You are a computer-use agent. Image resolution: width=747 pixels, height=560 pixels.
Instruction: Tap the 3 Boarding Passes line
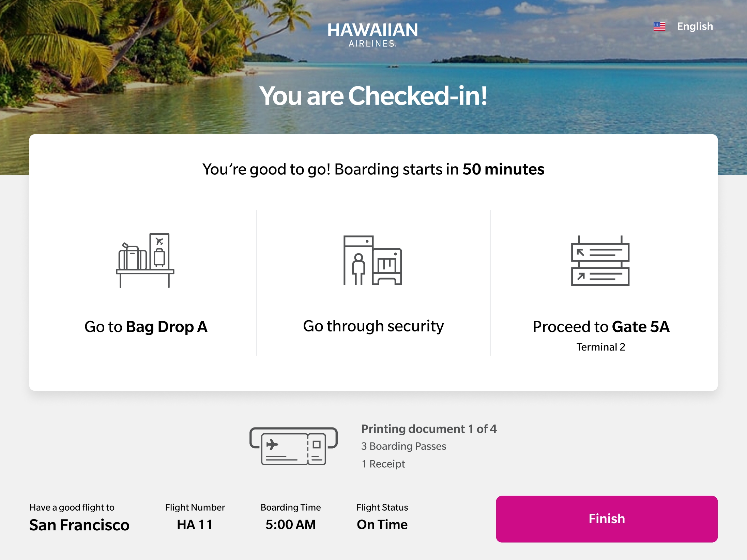[403, 446]
